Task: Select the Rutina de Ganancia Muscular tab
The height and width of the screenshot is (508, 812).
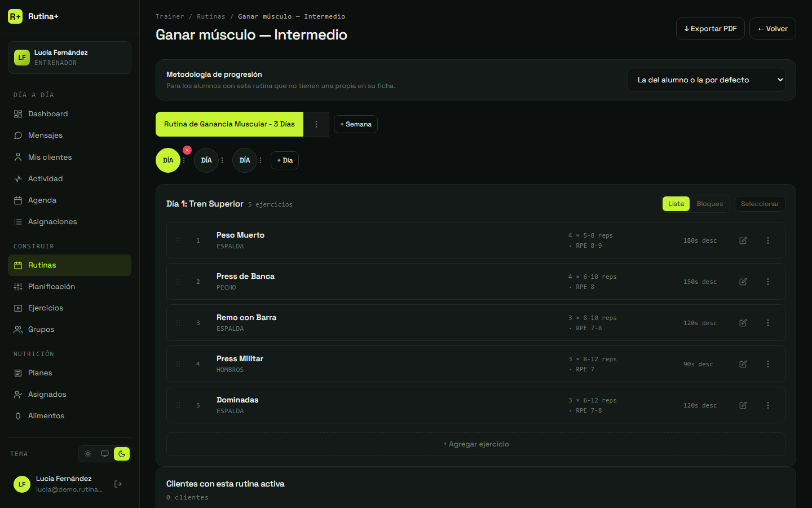Action: pyautogui.click(x=230, y=124)
